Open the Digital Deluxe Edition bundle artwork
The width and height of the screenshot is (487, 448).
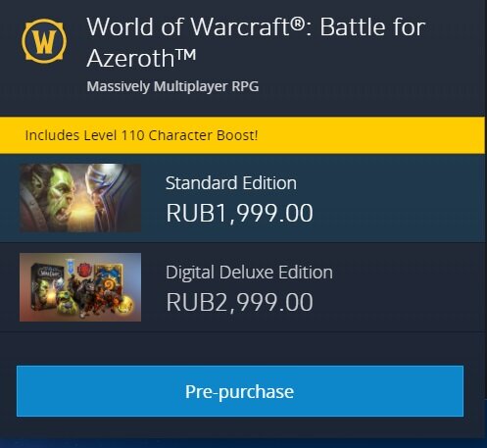point(80,287)
